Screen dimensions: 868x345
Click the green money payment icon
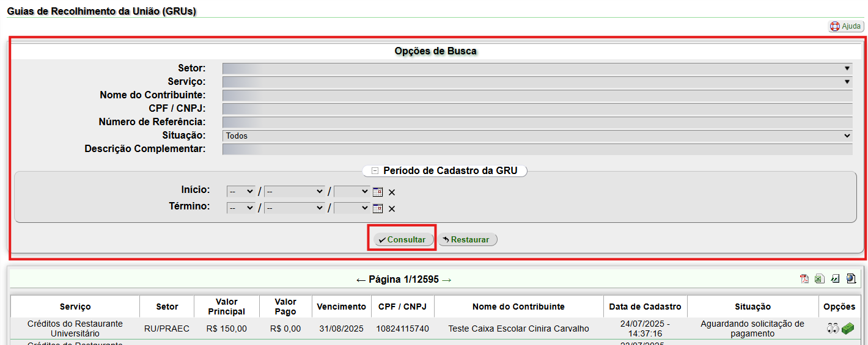(847, 329)
